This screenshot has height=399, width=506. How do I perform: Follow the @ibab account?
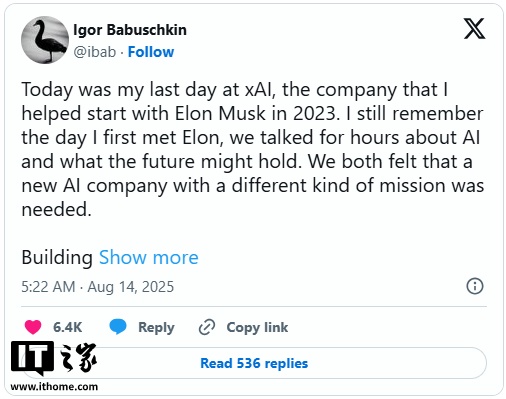[x=151, y=52]
